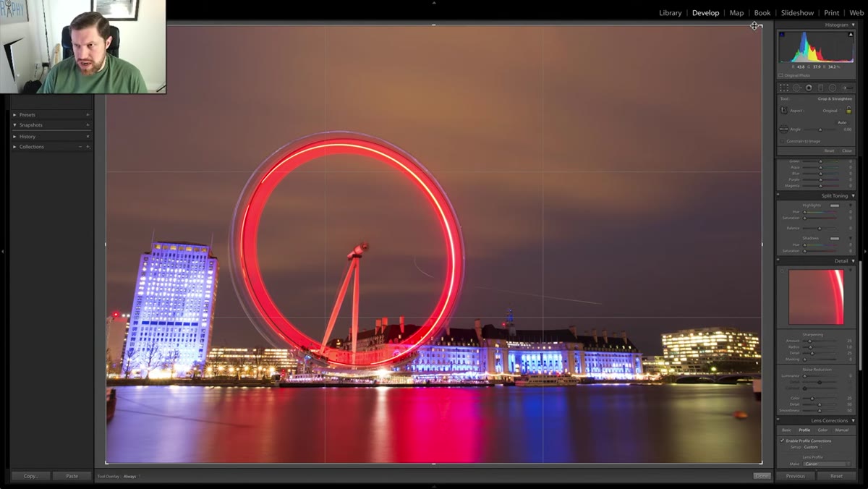
Task: Toggle the Split Toning panel on/off switch
Action: [778, 195]
